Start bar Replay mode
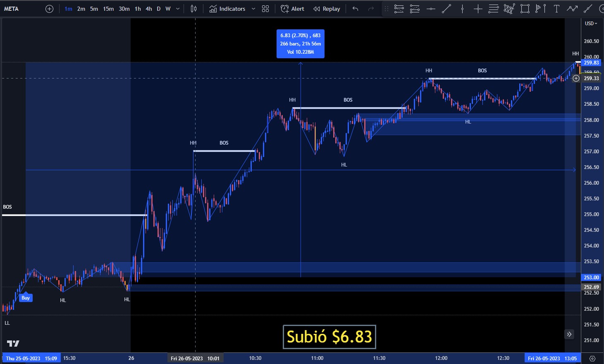 (327, 9)
